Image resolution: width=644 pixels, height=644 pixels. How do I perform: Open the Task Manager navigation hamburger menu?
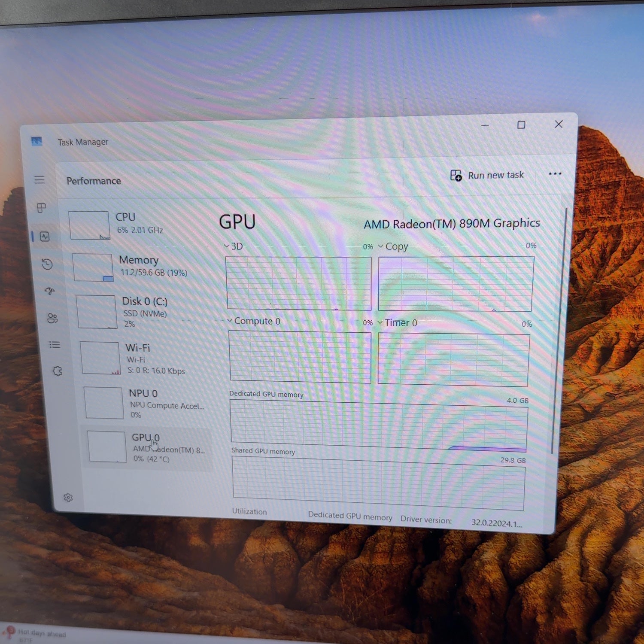[39, 179]
